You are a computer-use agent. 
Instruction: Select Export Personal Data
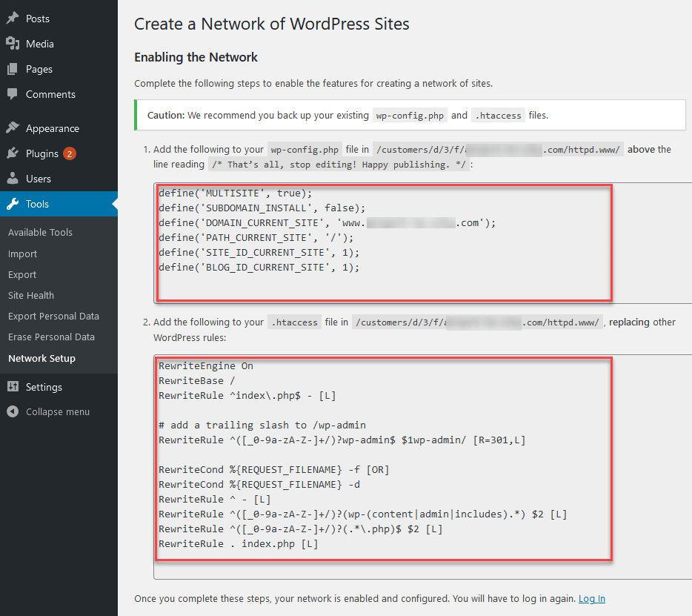(x=53, y=317)
